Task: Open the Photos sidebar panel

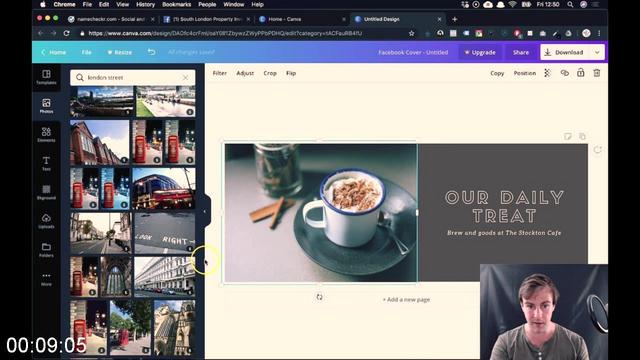Action: (46, 106)
